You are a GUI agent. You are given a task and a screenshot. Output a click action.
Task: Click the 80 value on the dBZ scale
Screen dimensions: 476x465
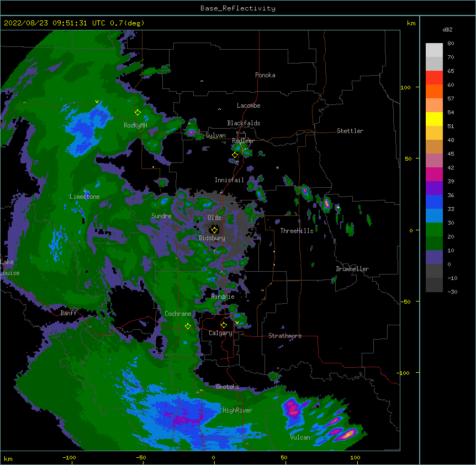451,44
